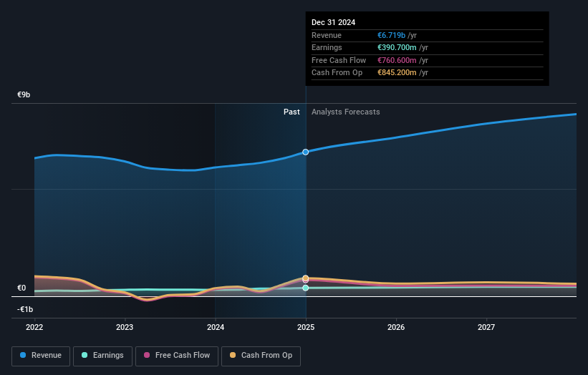Click the orange Cash From Op legend dot

[x=233, y=355]
